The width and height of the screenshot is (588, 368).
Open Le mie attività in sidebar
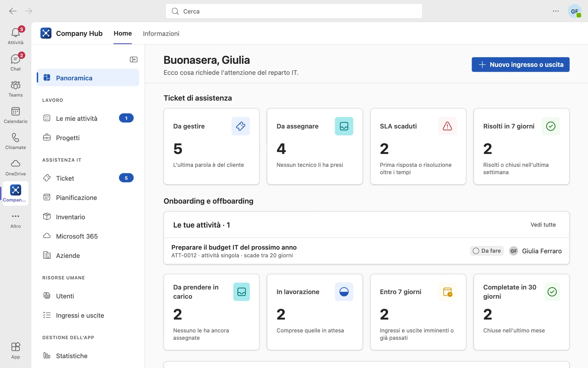88,118
